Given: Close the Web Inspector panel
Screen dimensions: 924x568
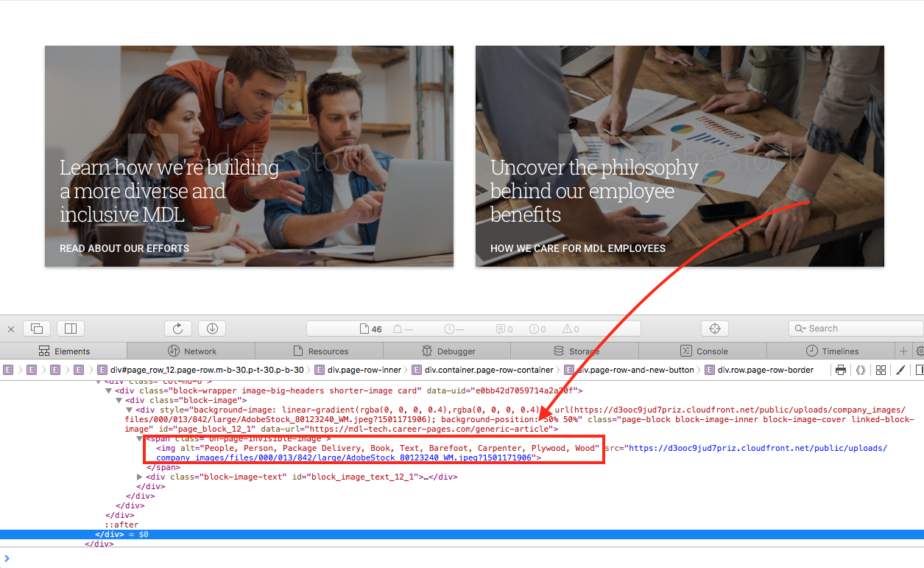Looking at the screenshot, I should (11, 329).
